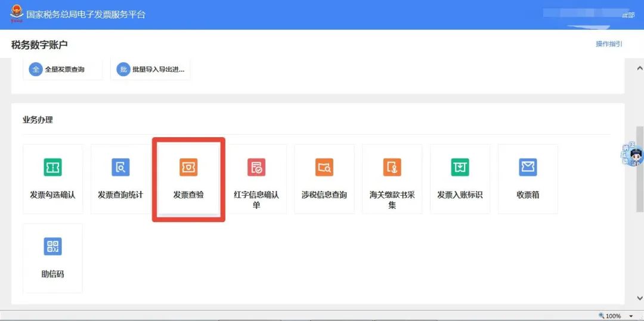Click the blurred user account name in header
Image resolution: width=644 pixels, height=321 pixels.
point(589,14)
